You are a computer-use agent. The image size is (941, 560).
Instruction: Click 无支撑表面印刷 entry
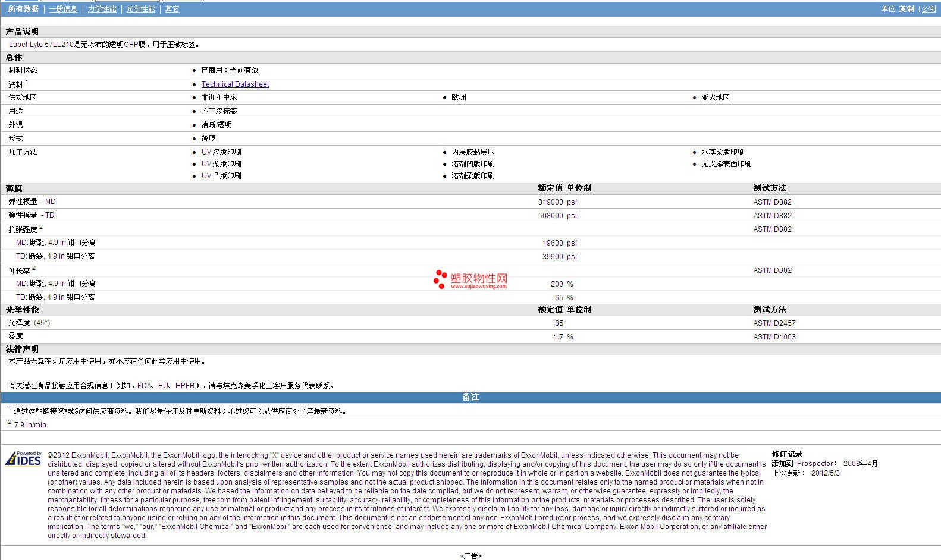pyautogui.click(x=726, y=164)
